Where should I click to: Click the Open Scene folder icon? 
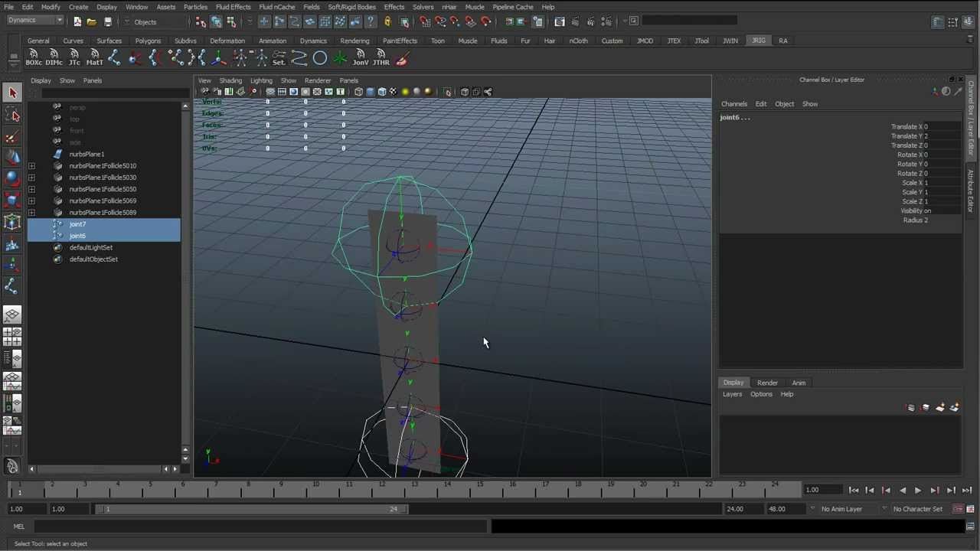click(92, 21)
